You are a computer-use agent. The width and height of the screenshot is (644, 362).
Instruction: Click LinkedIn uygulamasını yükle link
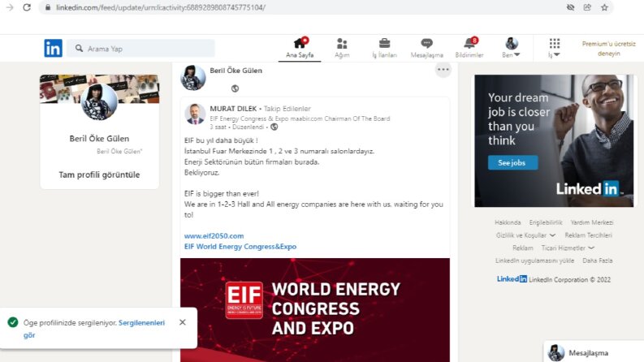pyautogui.click(x=534, y=261)
